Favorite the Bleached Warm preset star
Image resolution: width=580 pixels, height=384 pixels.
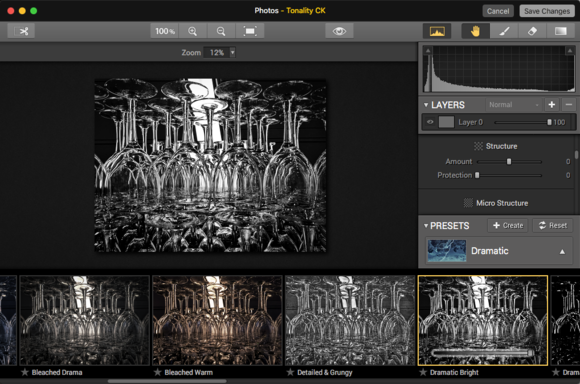click(x=158, y=372)
